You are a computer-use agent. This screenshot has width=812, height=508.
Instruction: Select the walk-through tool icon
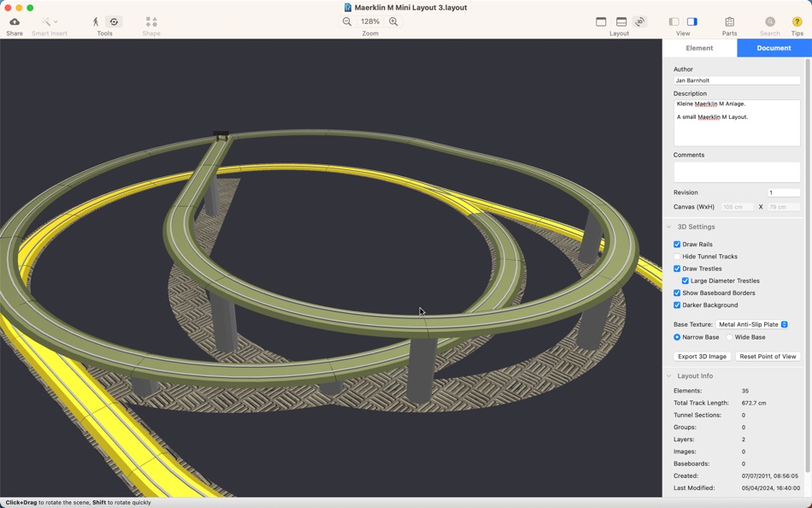[x=96, y=21]
